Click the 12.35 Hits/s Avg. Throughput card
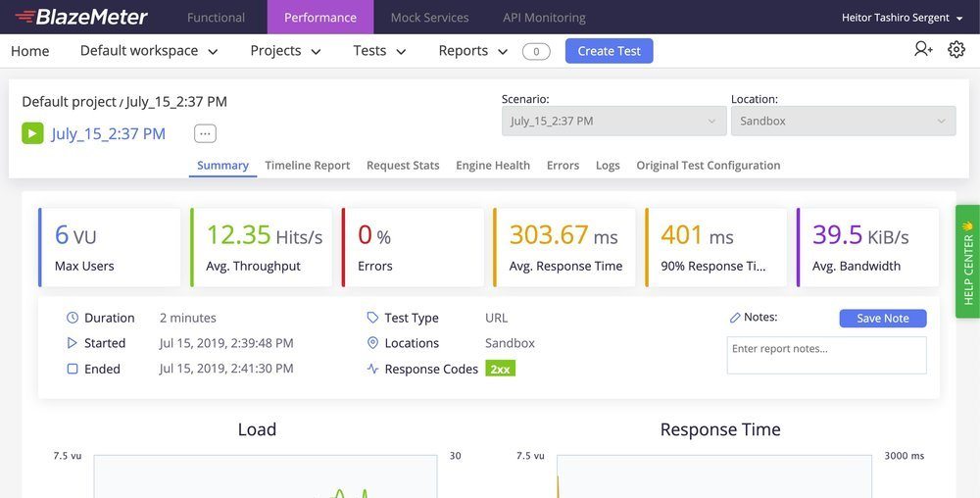The image size is (980, 498). (262, 247)
